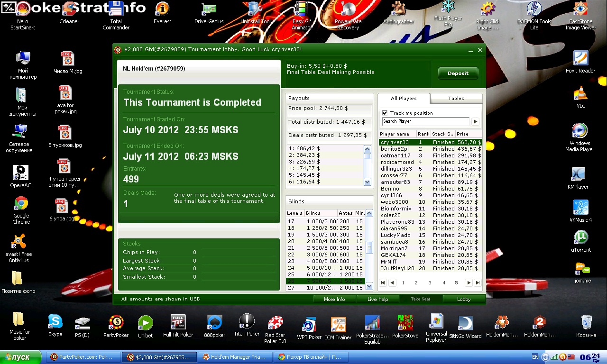This screenshot has height=364, width=607.
Task: Launch the Ccleaner desktop icon
Action: (69, 13)
